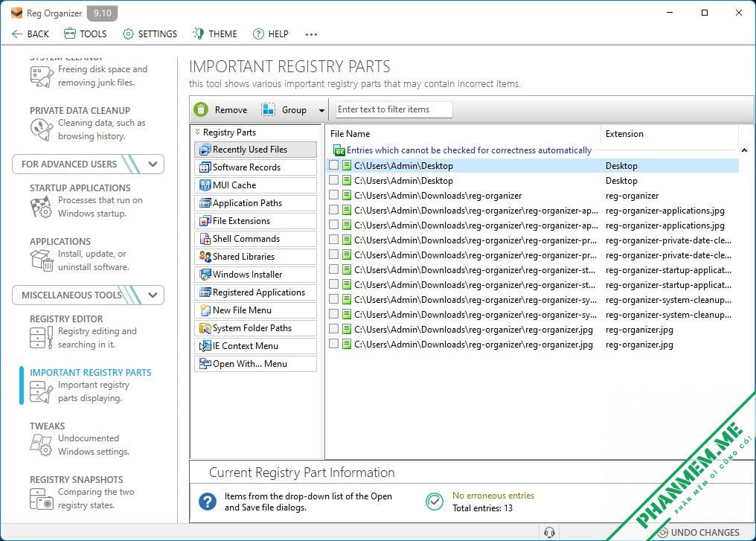This screenshot has height=541, width=756.
Task: Check the first reg-organizer-private-date-cle entry checkbox
Action: [333, 240]
